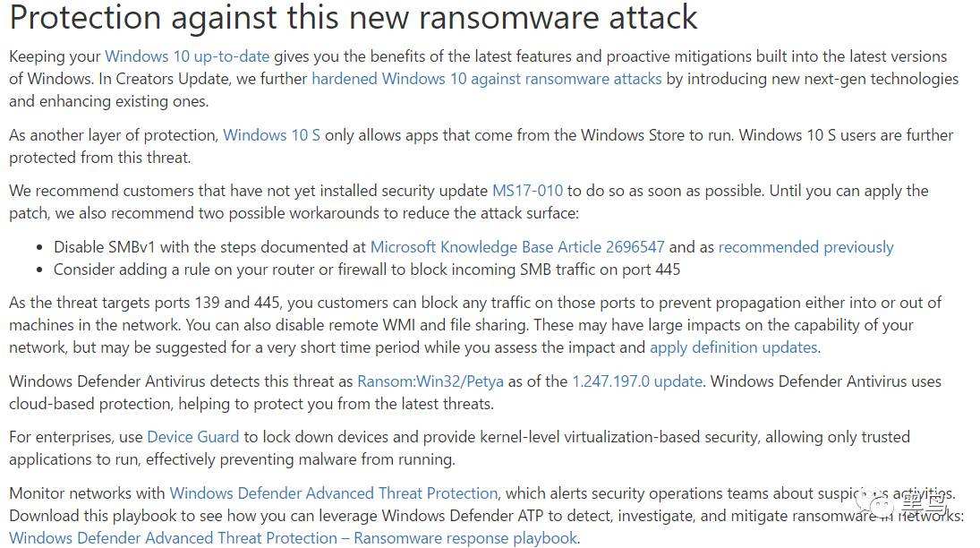
Task: Open the 'Windows 10 up-to-date' link
Action: pos(187,56)
